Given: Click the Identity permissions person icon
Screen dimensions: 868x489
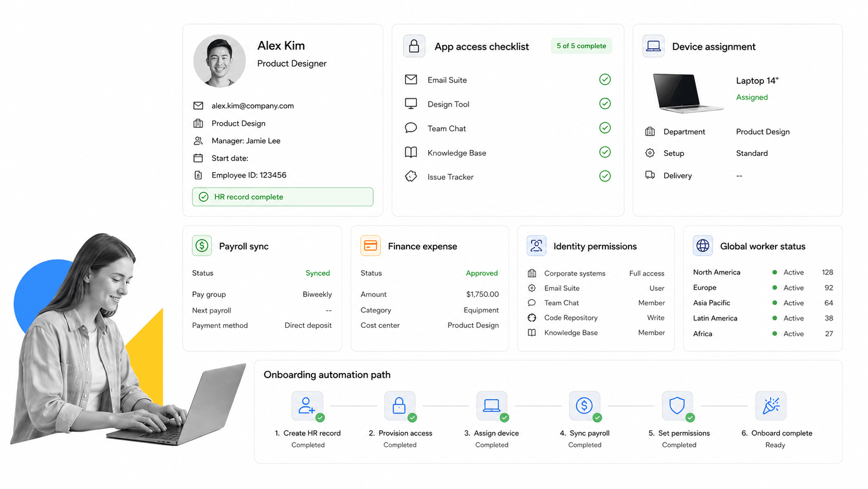Looking at the screenshot, I should [536, 246].
